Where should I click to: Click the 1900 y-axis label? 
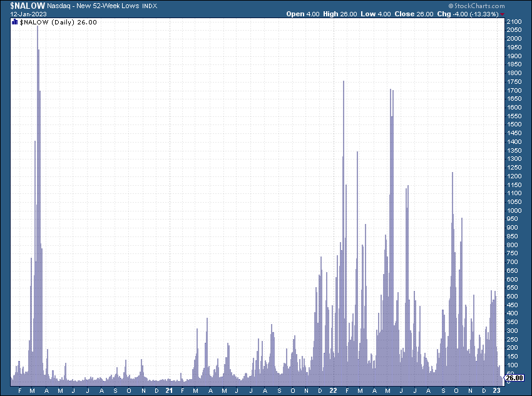[x=514, y=56]
